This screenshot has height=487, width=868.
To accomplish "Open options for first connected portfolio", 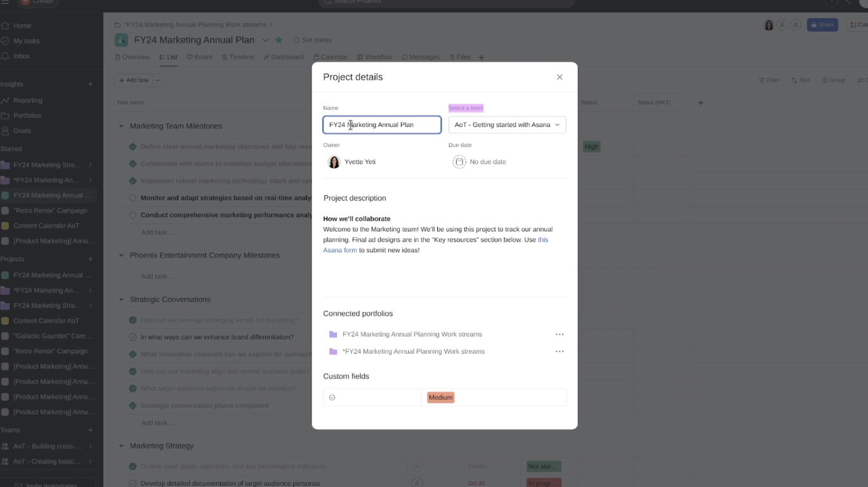I will [x=560, y=334].
